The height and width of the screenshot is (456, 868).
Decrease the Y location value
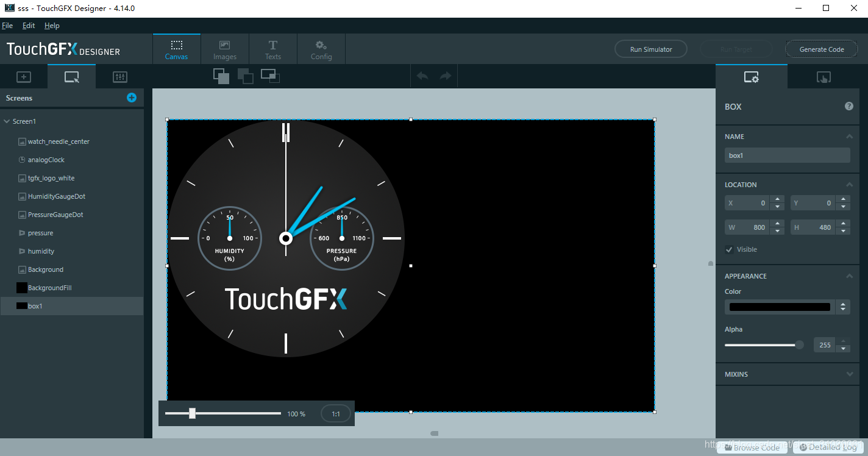(843, 207)
